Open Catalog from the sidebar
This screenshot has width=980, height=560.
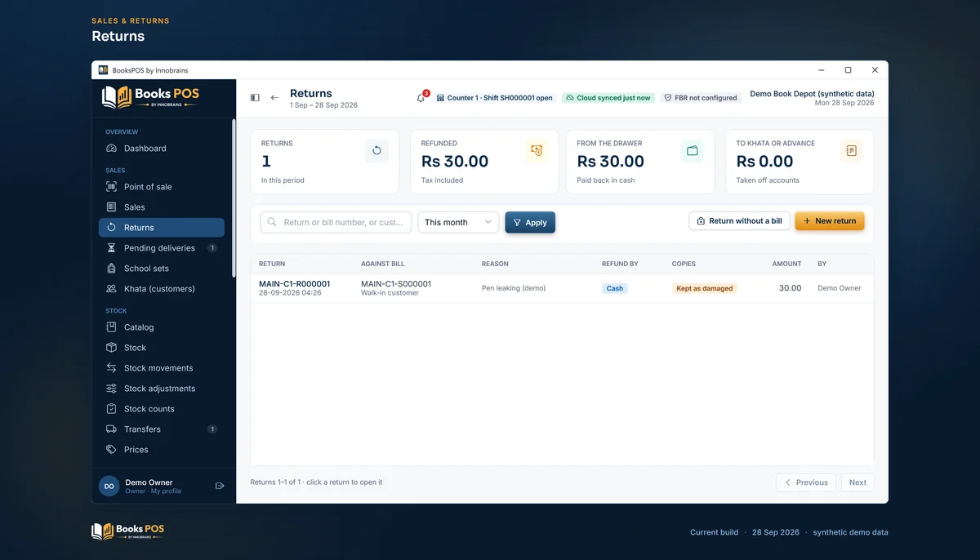pos(161,327)
